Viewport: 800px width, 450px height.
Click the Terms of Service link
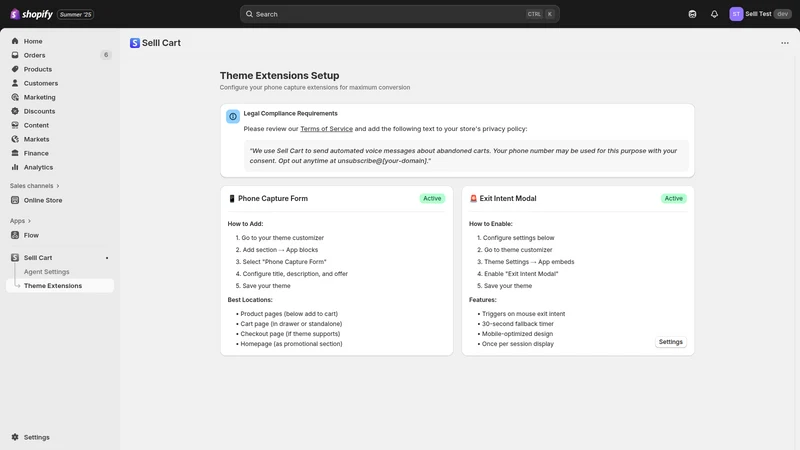tap(327, 129)
